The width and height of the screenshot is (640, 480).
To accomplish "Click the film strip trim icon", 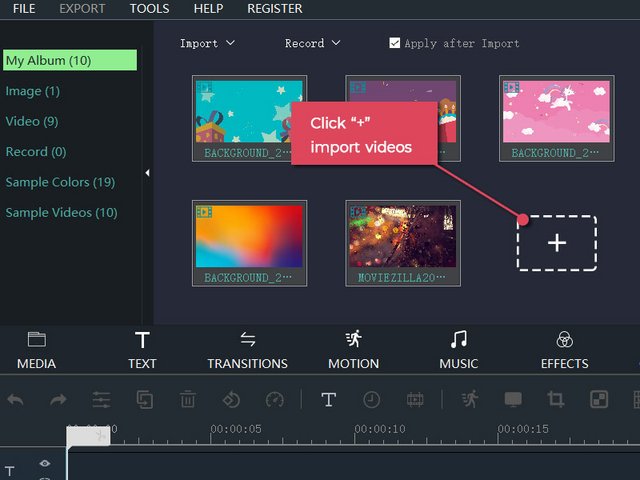I will (415, 400).
